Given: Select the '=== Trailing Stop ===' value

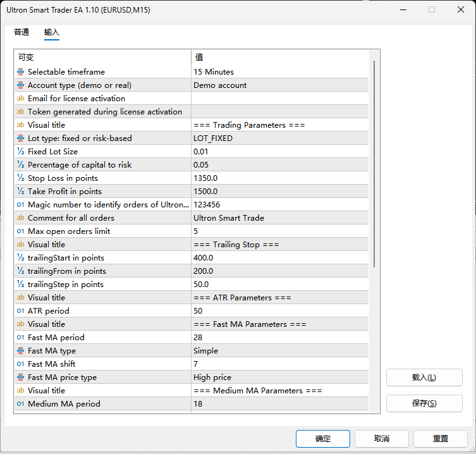Looking at the screenshot, I should (280, 245).
